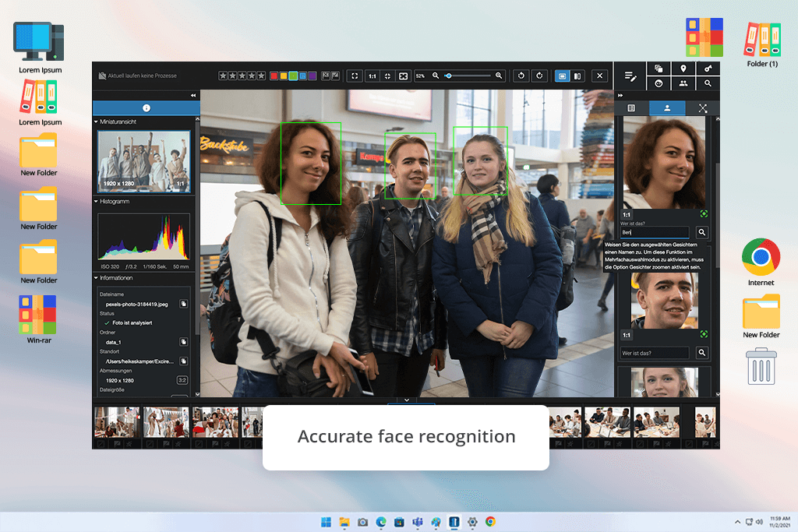Image resolution: width=798 pixels, height=532 pixels.
Task: Adjust the zoom slider handle
Action: pyautogui.click(x=448, y=76)
